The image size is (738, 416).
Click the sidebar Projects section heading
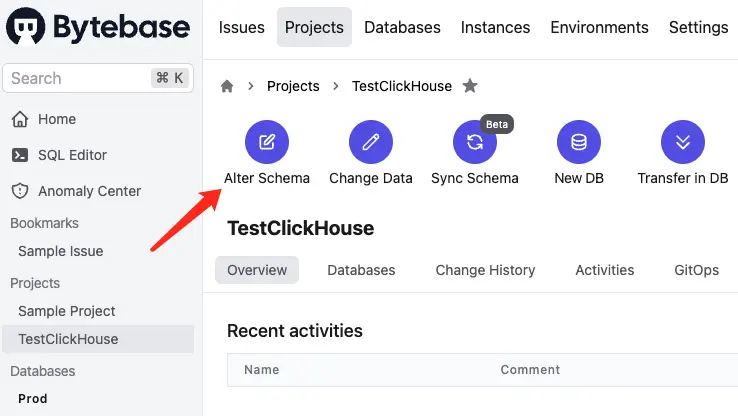(x=35, y=283)
